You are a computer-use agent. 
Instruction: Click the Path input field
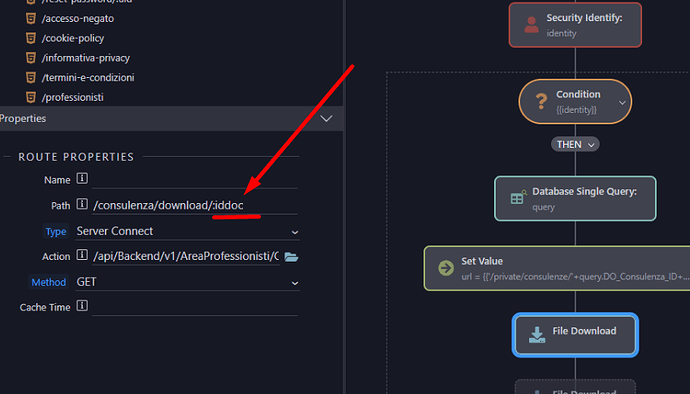[195, 206]
